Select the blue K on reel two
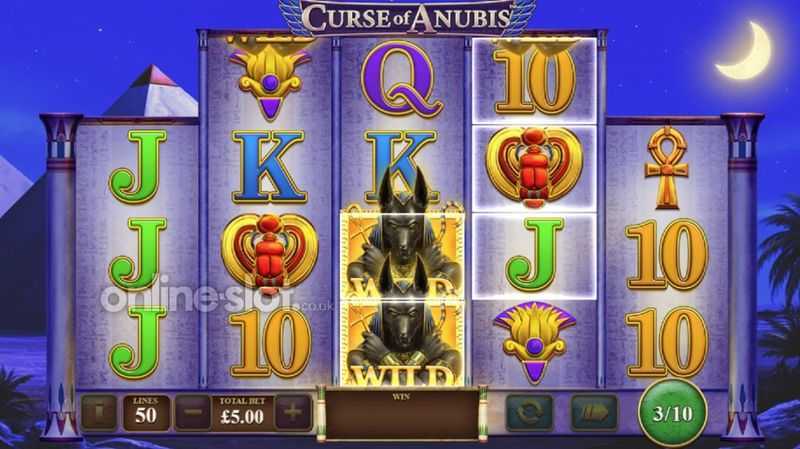This screenshot has height=449, width=800. tap(269, 167)
